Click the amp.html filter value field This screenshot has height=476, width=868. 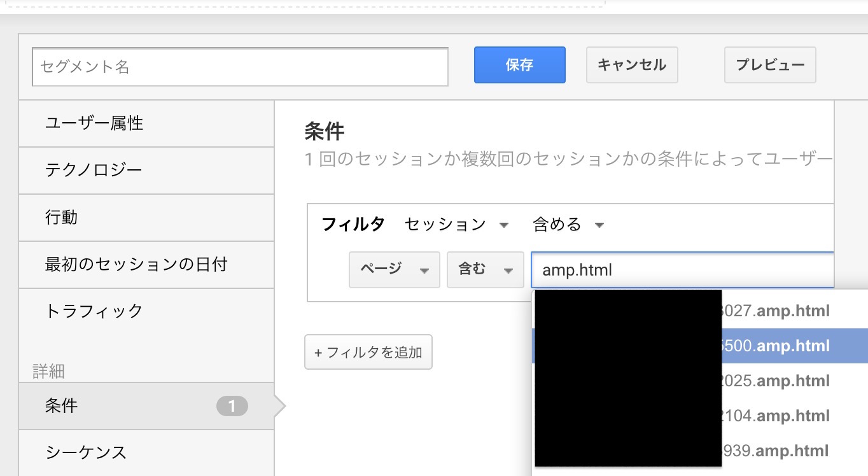point(681,270)
